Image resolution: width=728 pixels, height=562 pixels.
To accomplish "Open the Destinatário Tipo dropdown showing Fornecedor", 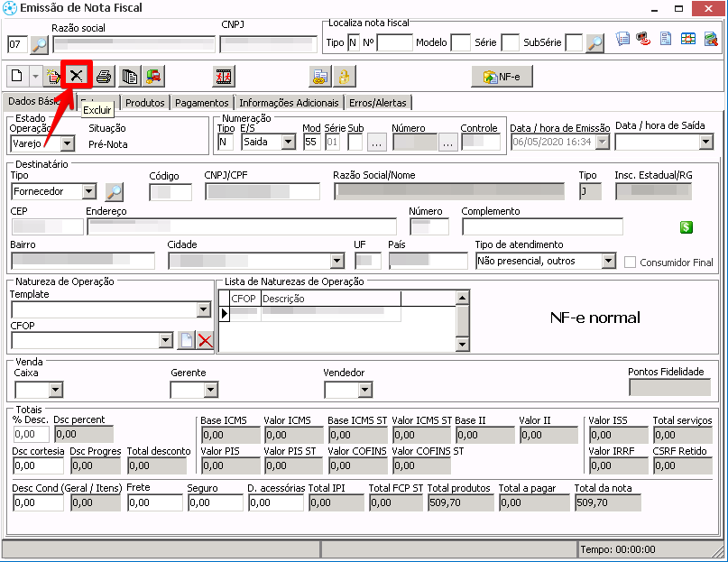I will pyautogui.click(x=89, y=191).
